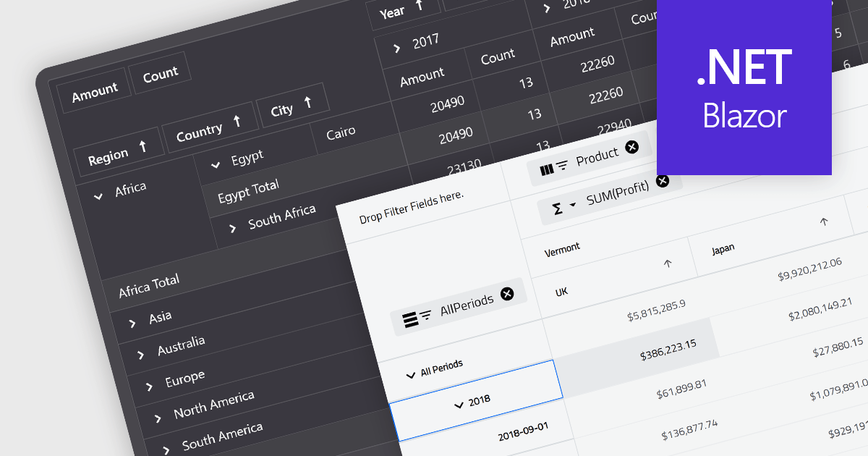Collapse the 2018 period row
868x456 pixels.
pyautogui.click(x=461, y=405)
